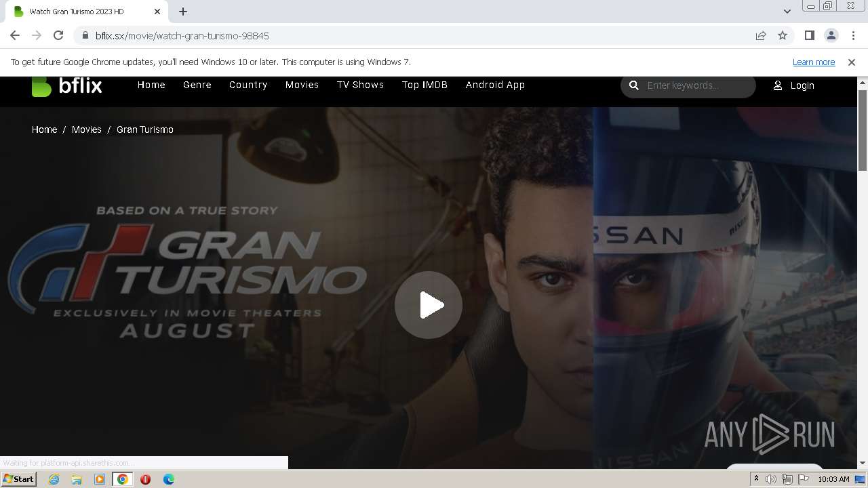Screen dimensions: 868x488
Task: Bookmark this page with star
Action: pos(783,35)
